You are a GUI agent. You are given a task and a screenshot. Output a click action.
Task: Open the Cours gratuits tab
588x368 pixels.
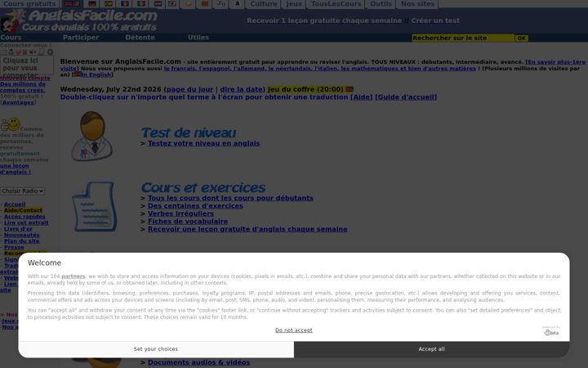pos(29,4)
